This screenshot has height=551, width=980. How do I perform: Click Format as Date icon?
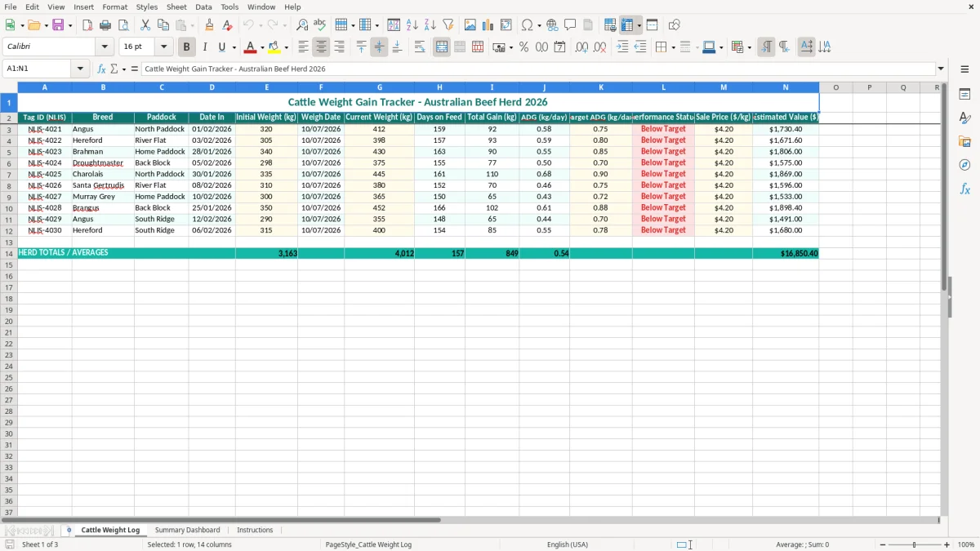click(x=559, y=47)
